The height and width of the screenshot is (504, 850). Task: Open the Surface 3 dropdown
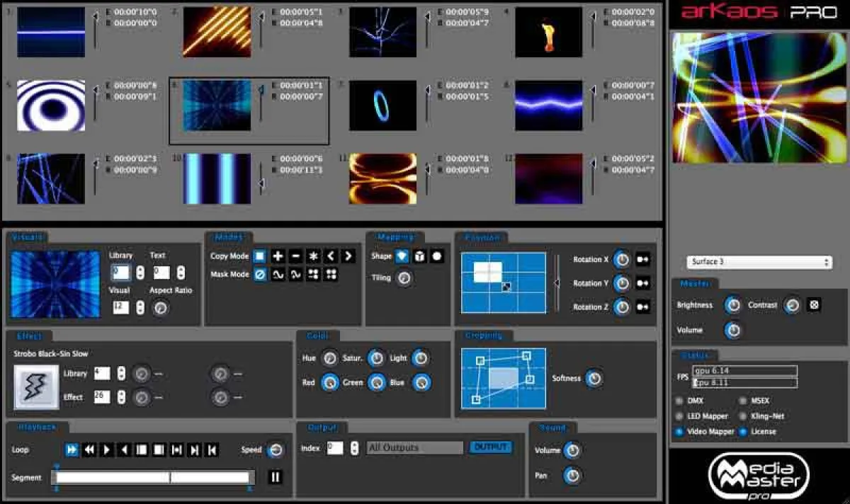coord(758,261)
